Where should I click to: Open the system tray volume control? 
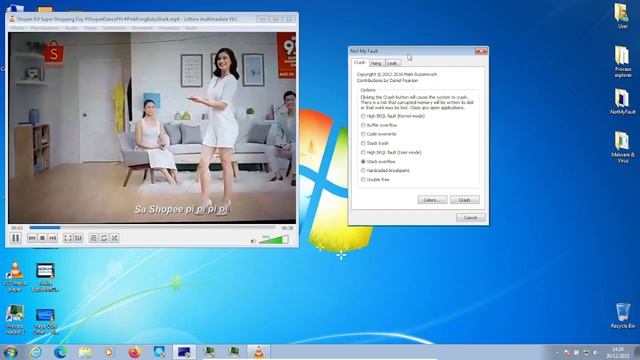[x=596, y=353]
